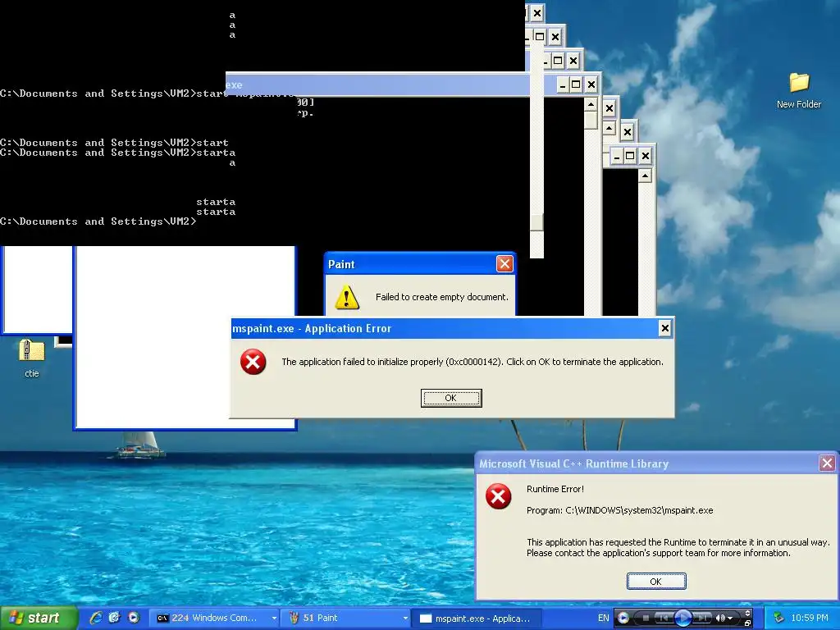The width and height of the screenshot is (840, 630).
Task: Switch to mspaint.exe Application Error taskbar button
Action: click(x=477, y=619)
